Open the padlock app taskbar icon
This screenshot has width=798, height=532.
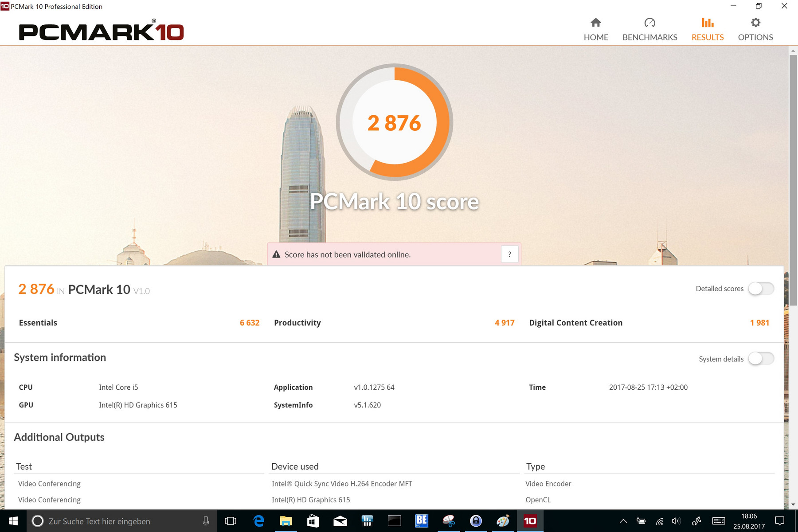(x=476, y=521)
